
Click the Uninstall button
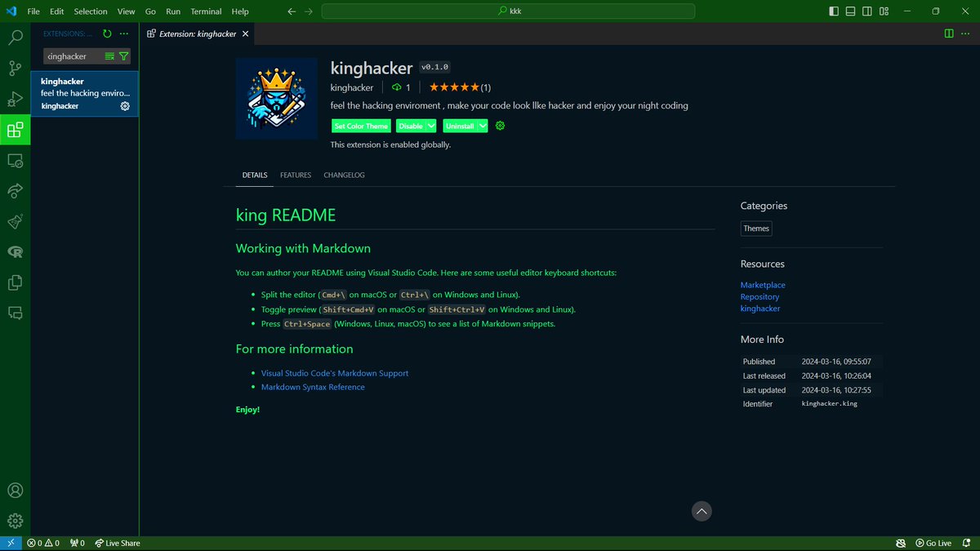(460, 126)
